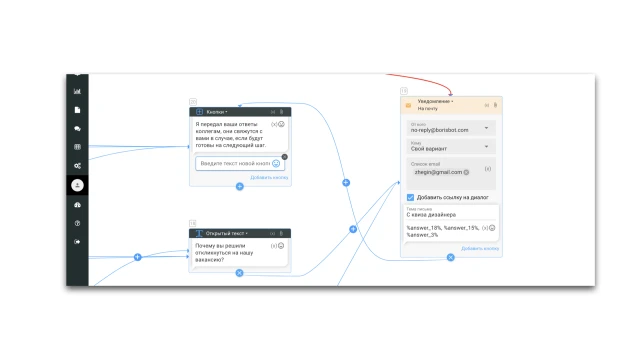Toggle 'Добавить ссылку на диалог' checkbox
640x360 pixels.
[410, 198]
